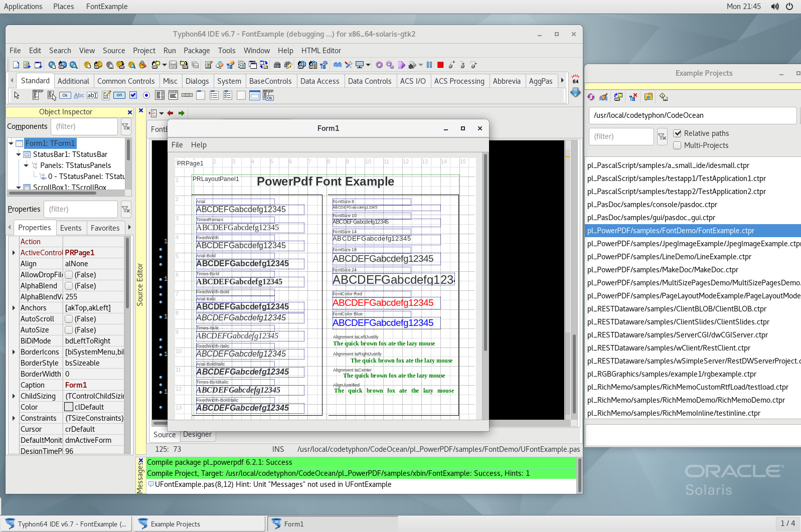Click the clear filter icon beside Components filter

[x=126, y=127]
